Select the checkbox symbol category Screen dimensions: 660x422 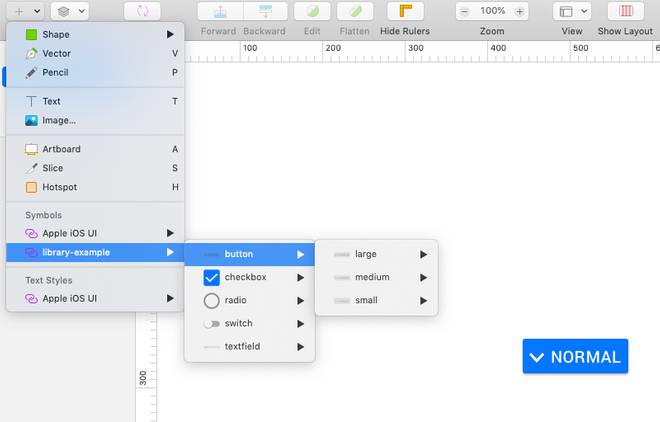pos(245,277)
